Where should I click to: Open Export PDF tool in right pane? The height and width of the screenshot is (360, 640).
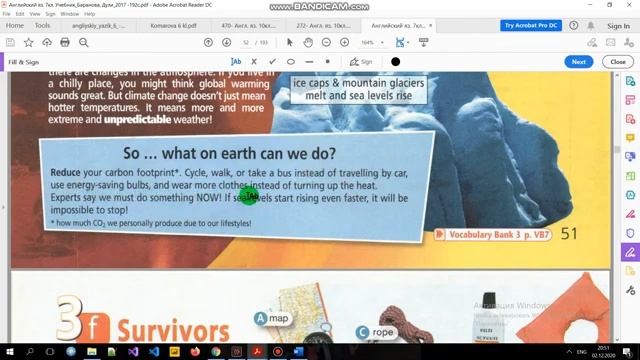(x=630, y=81)
